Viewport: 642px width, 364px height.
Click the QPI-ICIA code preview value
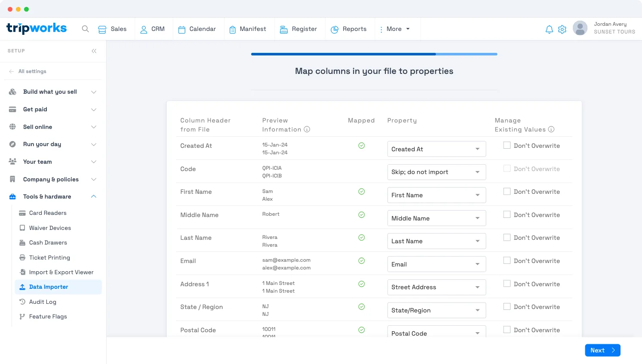point(272,168)
